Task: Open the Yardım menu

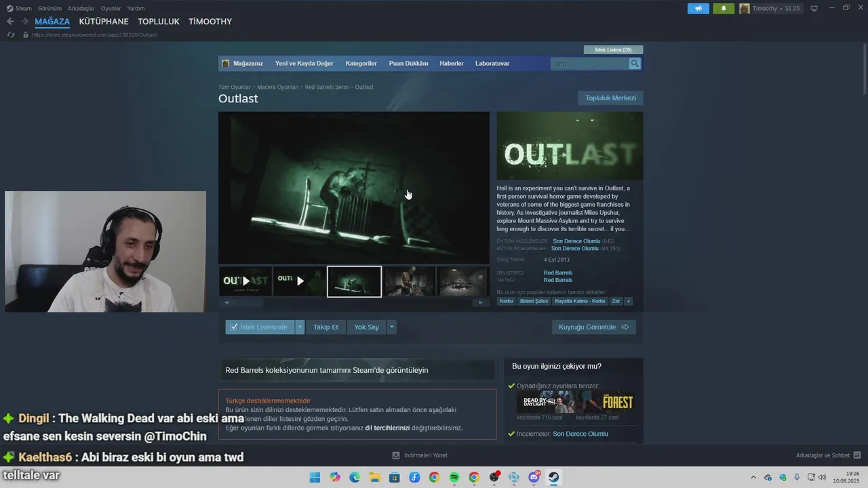Action: pos(136,8)
